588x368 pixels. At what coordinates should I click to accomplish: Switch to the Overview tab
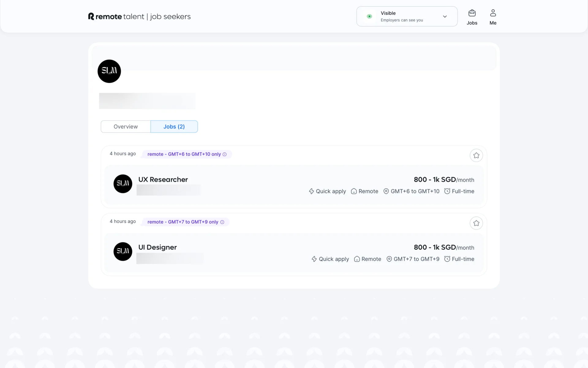pos(126,127)
